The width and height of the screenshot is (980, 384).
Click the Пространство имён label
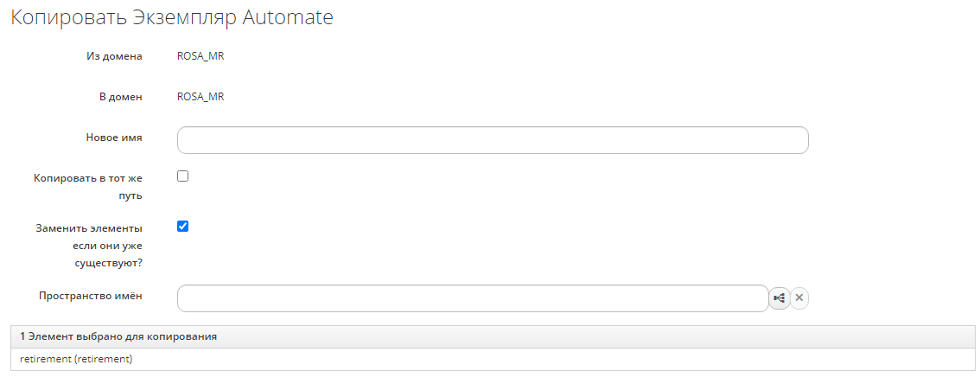click(x=91, y=296)
